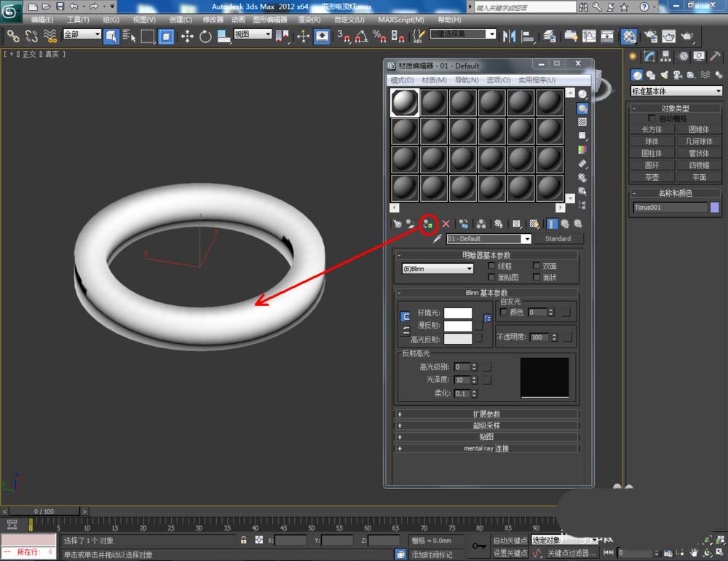The width and height of the screenshot is (728, 561).
Task: Open the Modify command panel tab
Action: (649, 57)
